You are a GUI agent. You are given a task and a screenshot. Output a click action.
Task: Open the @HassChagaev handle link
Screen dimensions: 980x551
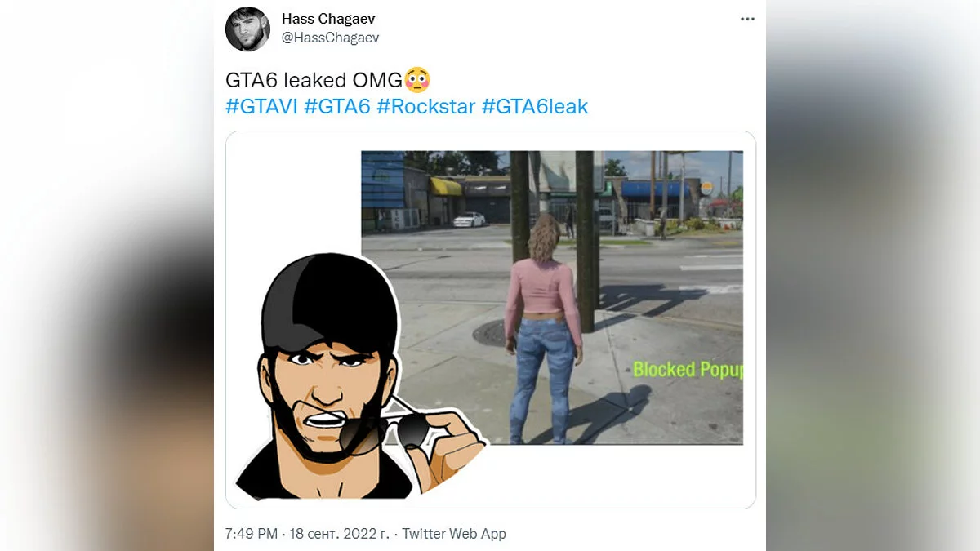click(330, 38)
